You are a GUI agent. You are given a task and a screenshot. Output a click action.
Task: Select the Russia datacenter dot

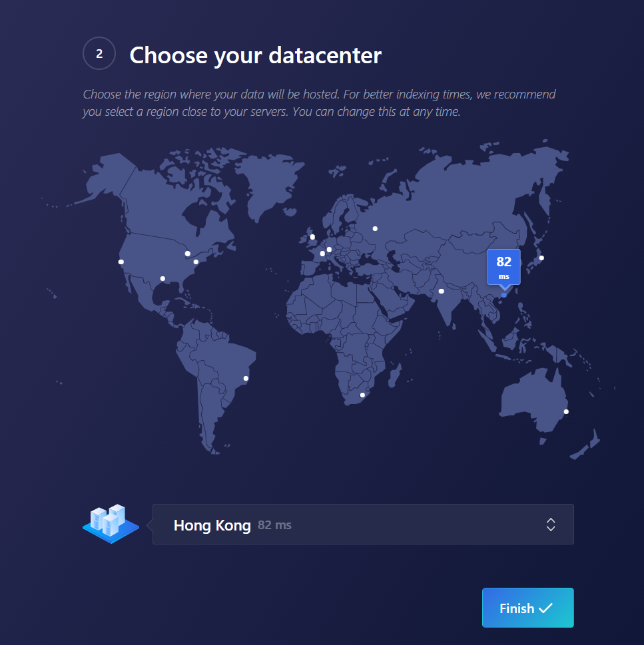(375, 229)
